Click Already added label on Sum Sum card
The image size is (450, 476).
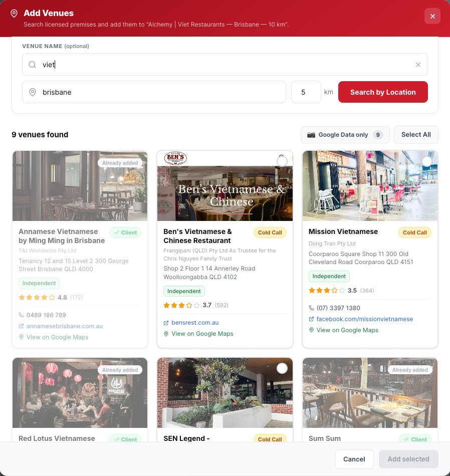(410, 370)
